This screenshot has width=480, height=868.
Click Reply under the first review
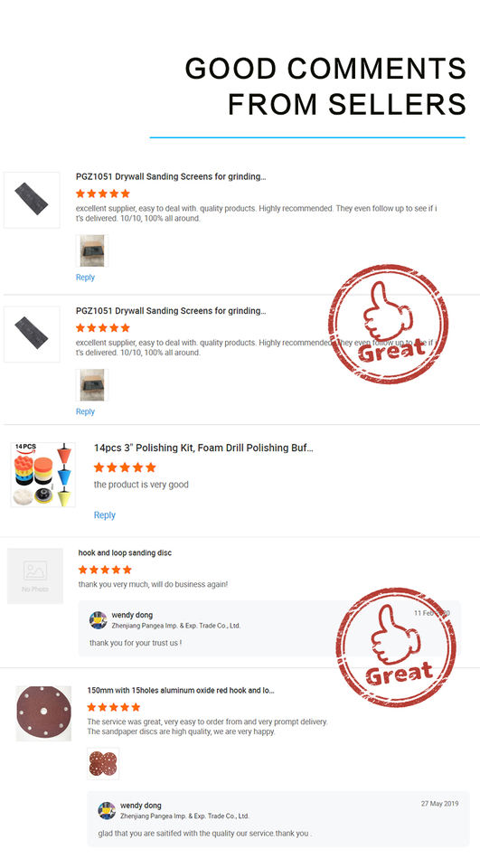pyautogui.click(x=85, y=278)
